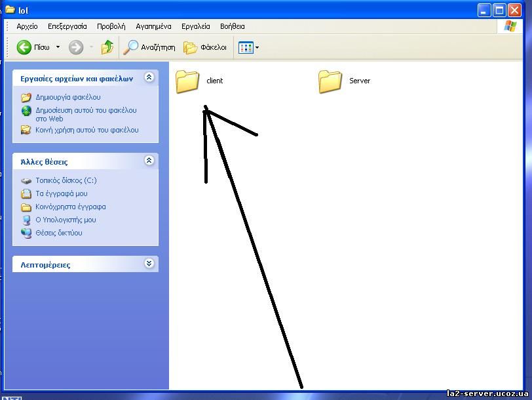Expand the Λεπτομέρειες panel

[149, 263]
